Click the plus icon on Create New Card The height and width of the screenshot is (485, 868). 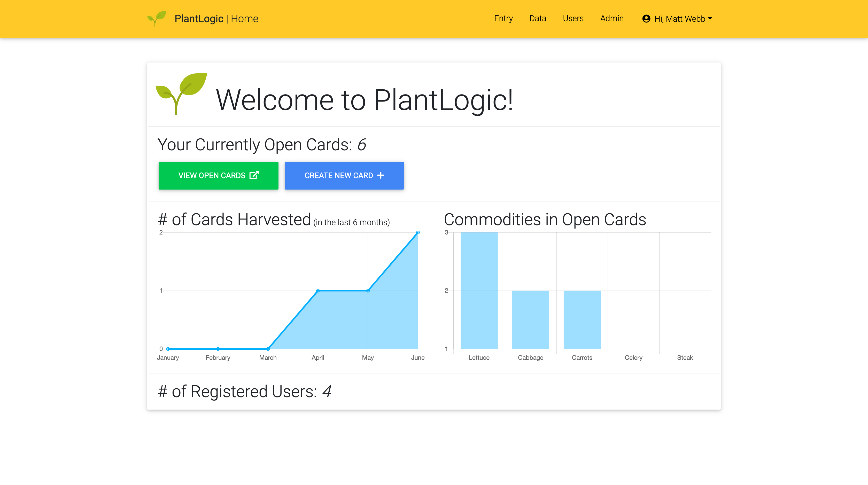click(x=381, y=175)
